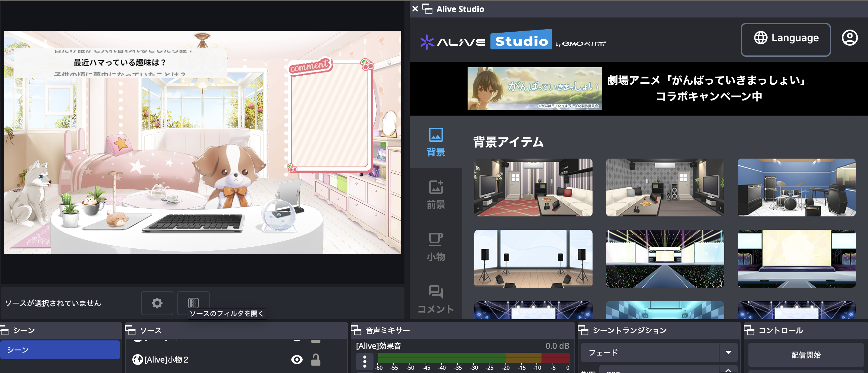Screen dimensions: 868x373
Task: Increase transition duration stepper arrow
Action: [729, 370]
